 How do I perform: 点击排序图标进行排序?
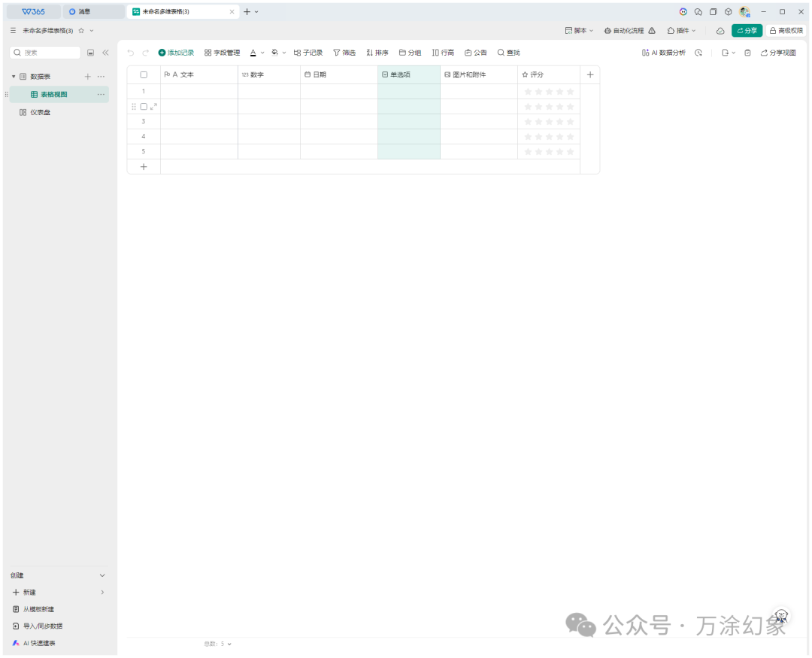(377, 53)
